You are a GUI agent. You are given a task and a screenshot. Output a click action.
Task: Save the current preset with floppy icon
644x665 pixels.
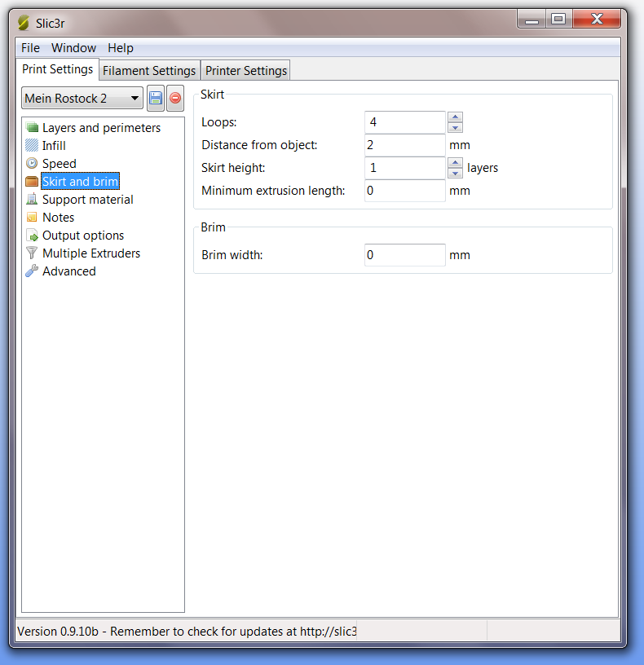point(156,99)
